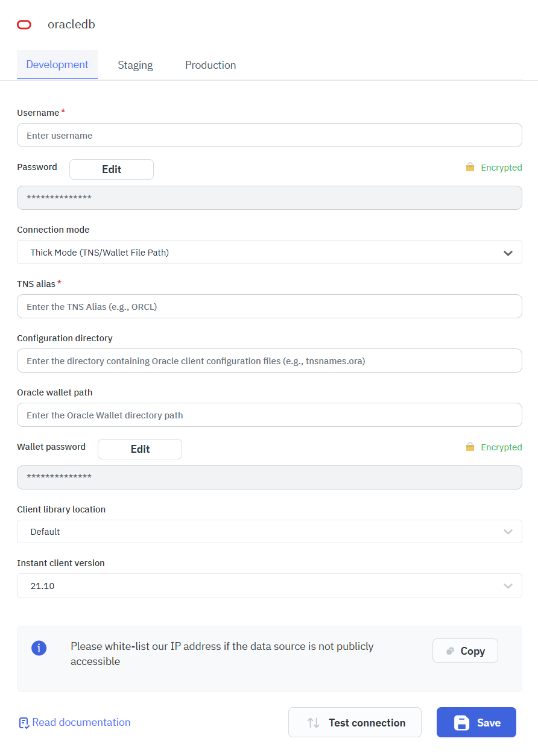The height and width of the screenshot is (756, 538).
Task: Click the Username field label
Action: point(38,113)
